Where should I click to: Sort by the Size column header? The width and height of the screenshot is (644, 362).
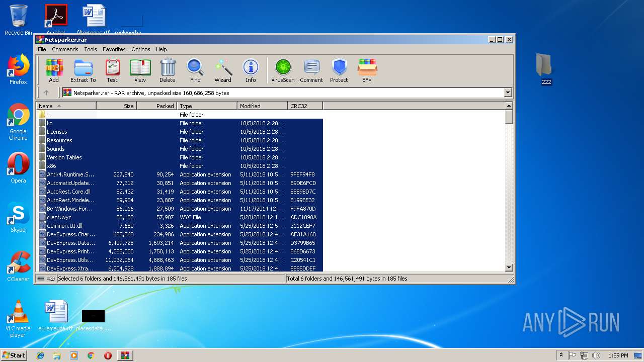coord(117,106)
